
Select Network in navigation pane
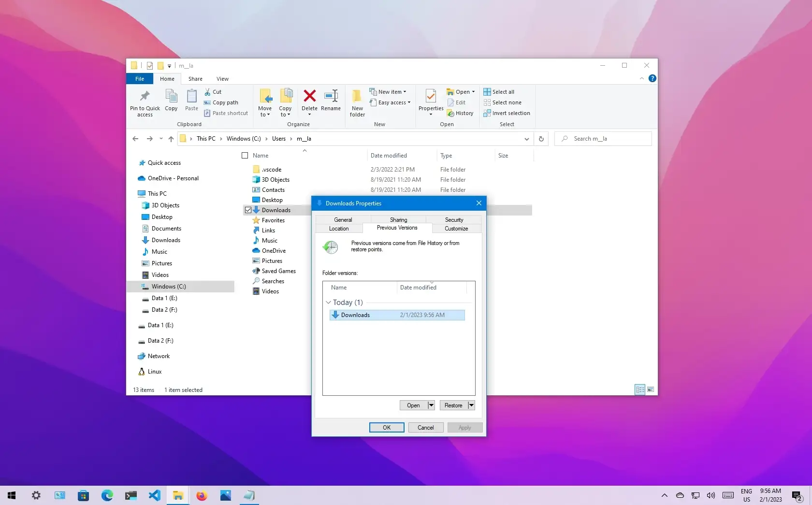pos(159,356)
